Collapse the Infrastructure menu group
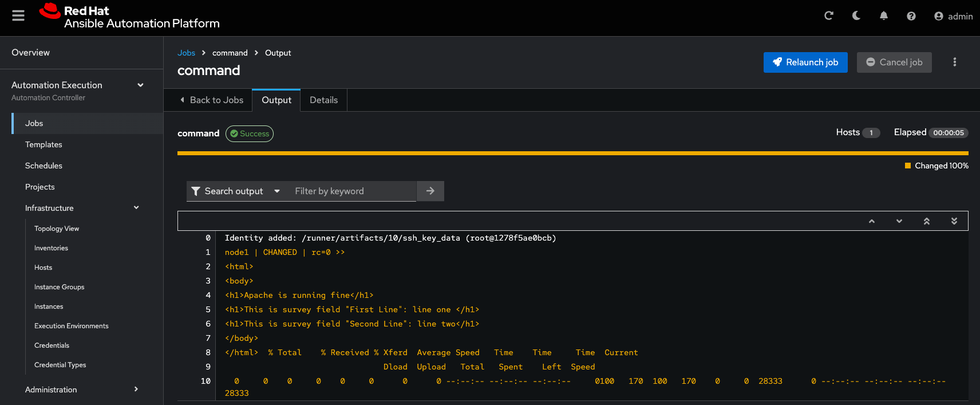This screenshot has height=405, width=980. point(136,208)
